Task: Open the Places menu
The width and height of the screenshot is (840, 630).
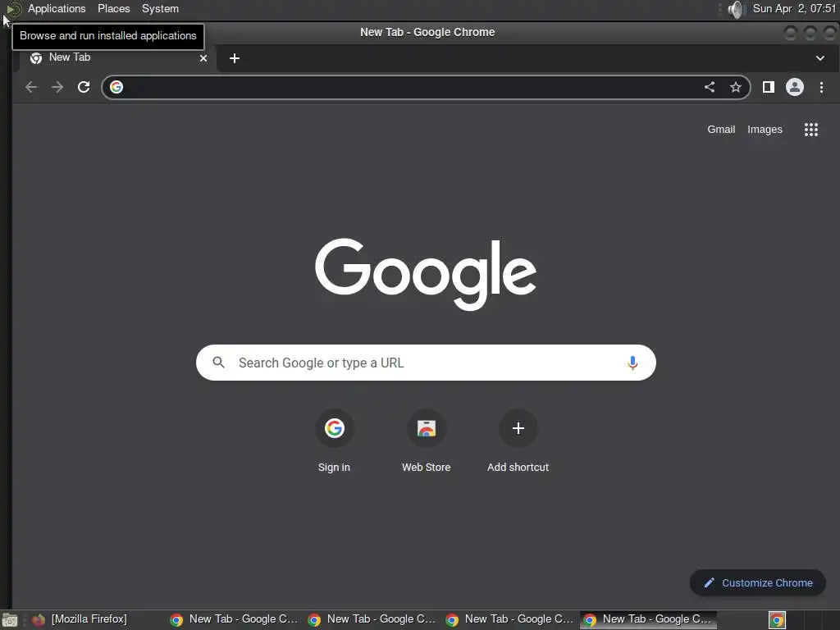Action: click(113, 8)
